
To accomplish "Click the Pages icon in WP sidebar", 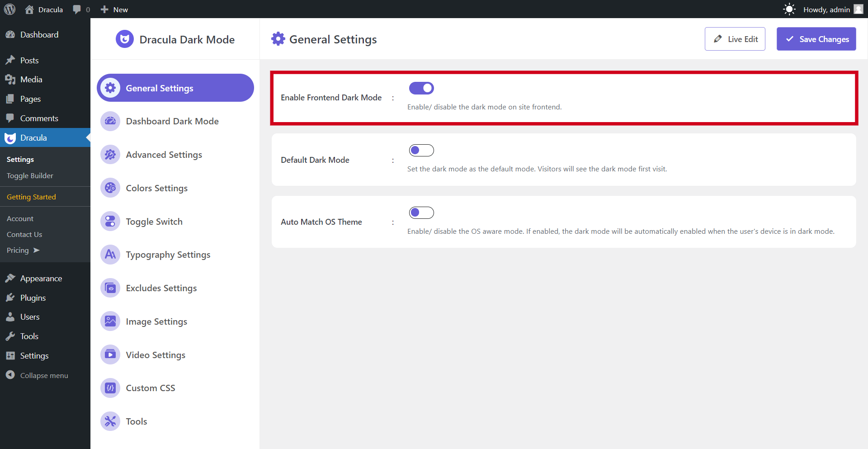I will [x=10, y=99].
